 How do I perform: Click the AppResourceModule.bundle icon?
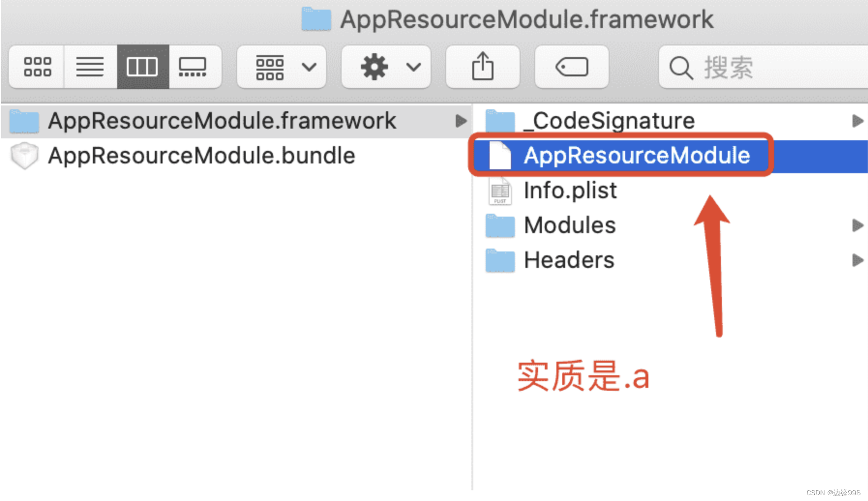[24, 156]
